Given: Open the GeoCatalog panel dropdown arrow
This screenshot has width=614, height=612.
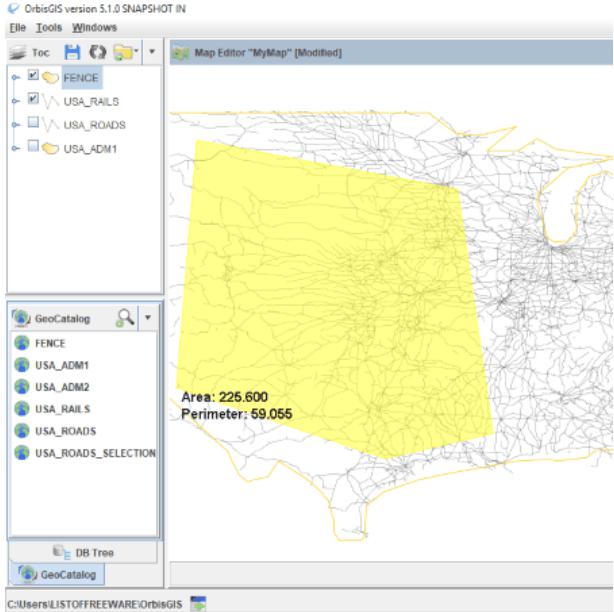Looking at the screenshot, I should point(148,318).
